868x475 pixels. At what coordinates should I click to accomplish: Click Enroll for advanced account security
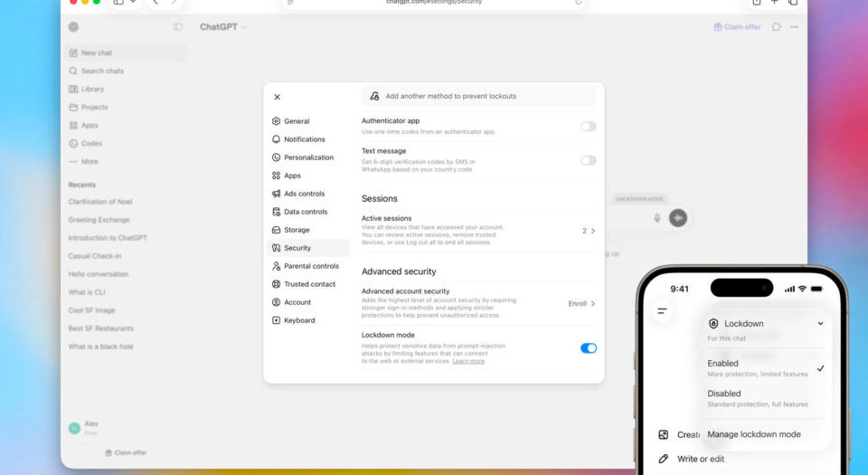(x=581, y=304)
